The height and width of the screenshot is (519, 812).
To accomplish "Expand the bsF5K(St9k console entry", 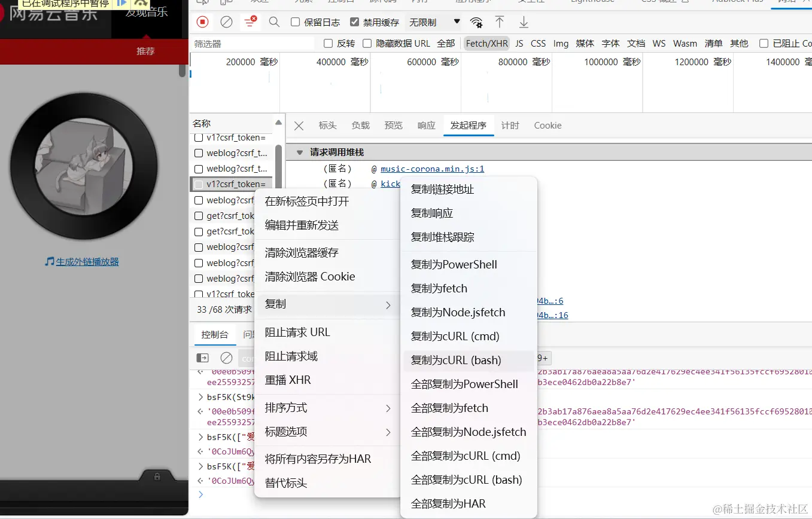I will pyautogui.click(x=201, y=397).
